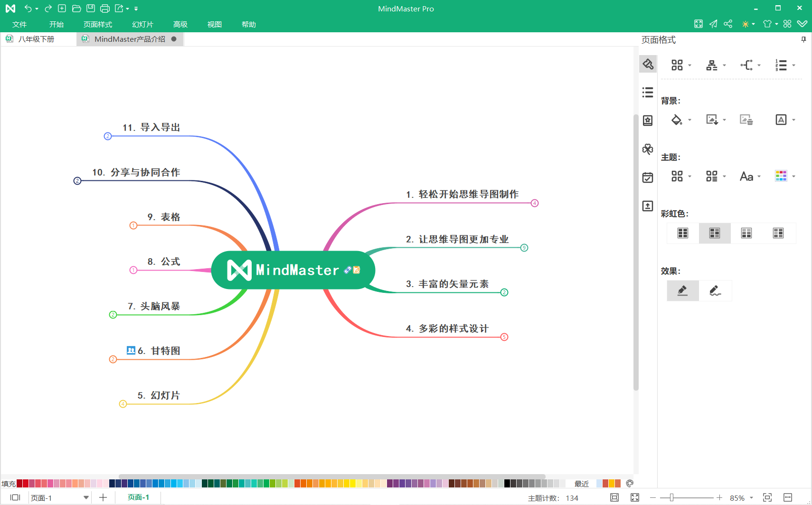
Task: Click the center-view icon next to 85%
Action: click(x=767, y=497)
